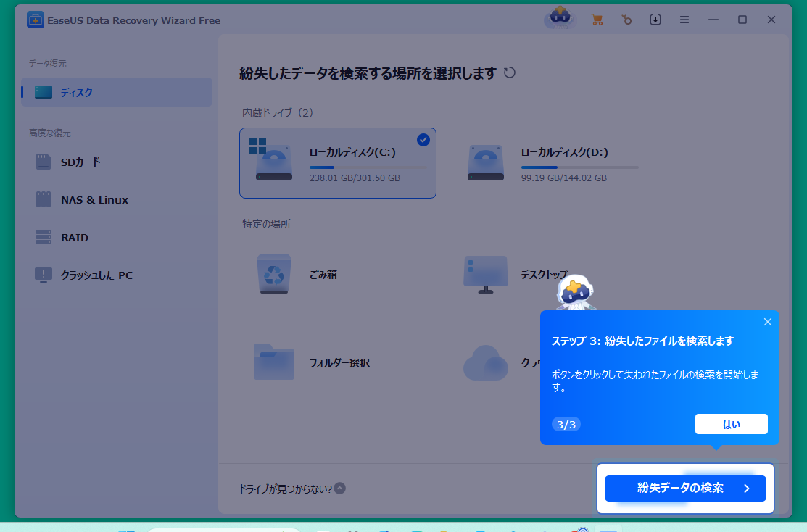Screen dimensions: 807x532
Task: Select ローカルディスク(D:) label
Action: (x=564, y=152)
